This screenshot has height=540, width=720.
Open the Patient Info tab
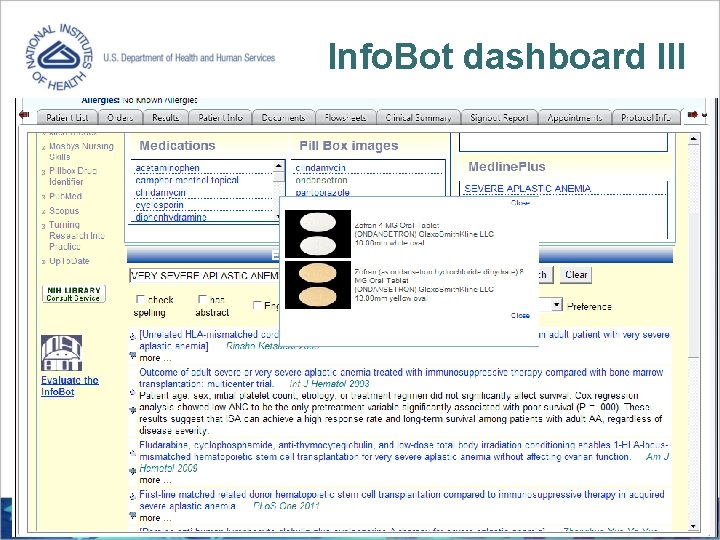pos(220,118)
